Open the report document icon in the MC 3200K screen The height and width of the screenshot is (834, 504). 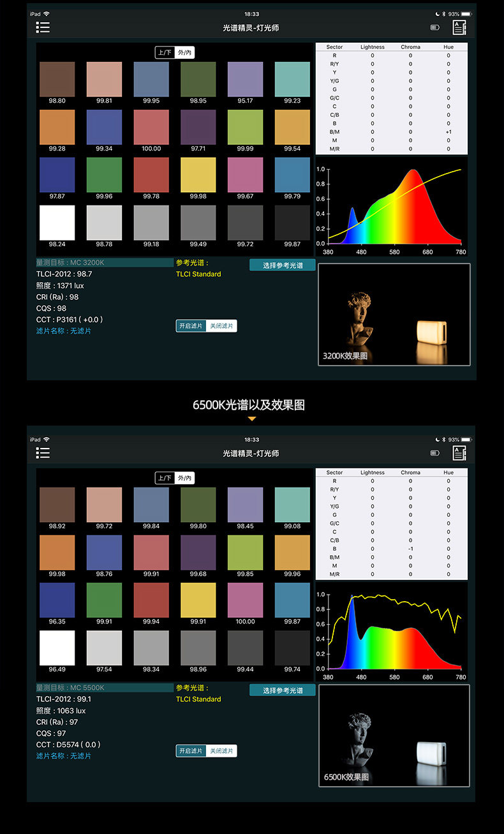pyautogui.click(x=459, y=27)
